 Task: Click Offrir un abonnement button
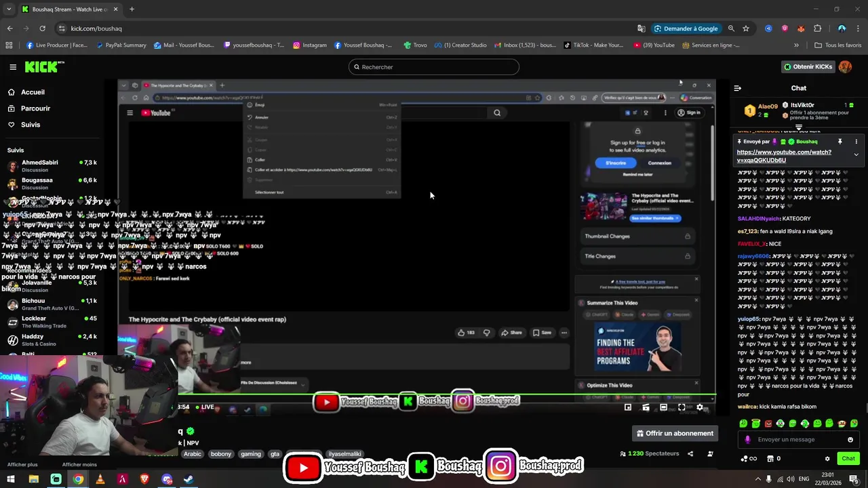[x=675, y=433]
